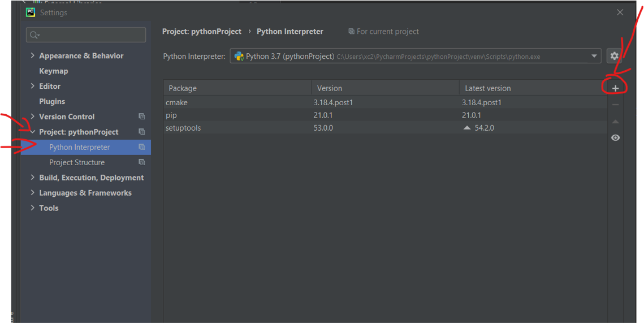The image size is (644, 323).
Task: Expand the Version Control section
Action: [x=32, y=117]
